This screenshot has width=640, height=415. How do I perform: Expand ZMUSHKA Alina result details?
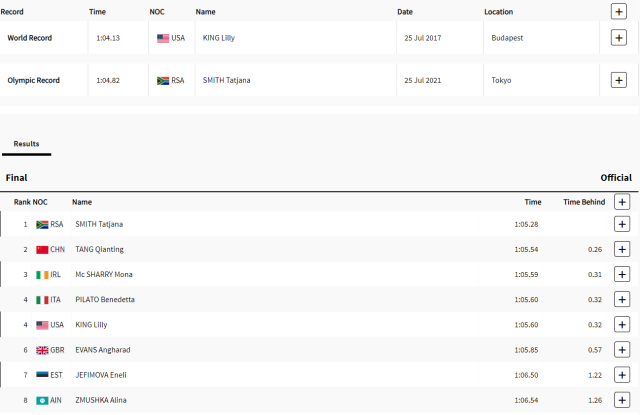[x=622, y=400]
